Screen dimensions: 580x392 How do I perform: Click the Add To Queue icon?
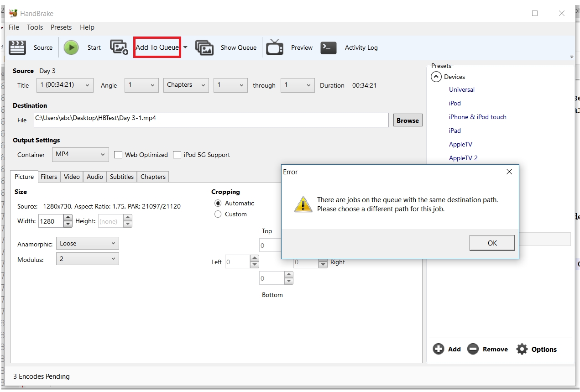tap(120, 47)
